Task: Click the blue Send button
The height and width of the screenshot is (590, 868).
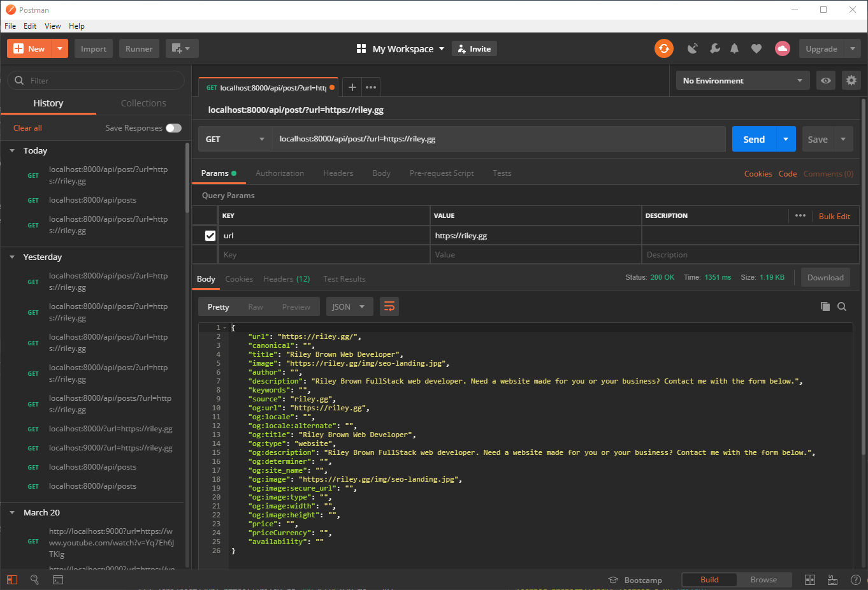Action: 754,139
